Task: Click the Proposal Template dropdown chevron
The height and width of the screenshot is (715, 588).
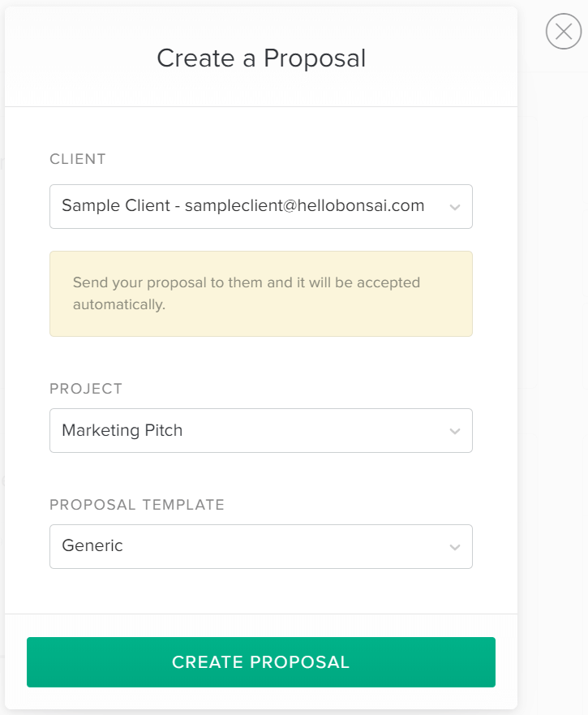Action: (x=455, y=546)
